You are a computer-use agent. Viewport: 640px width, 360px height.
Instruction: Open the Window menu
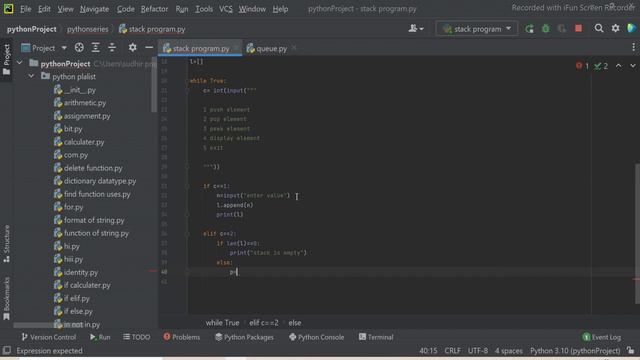pyautogui.click(x=252, y=9)
